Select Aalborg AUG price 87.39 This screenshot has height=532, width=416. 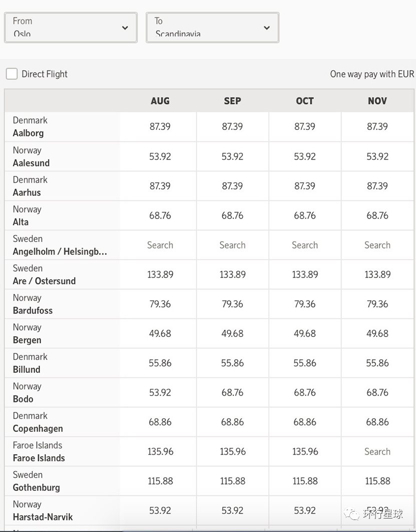point(160,126)
